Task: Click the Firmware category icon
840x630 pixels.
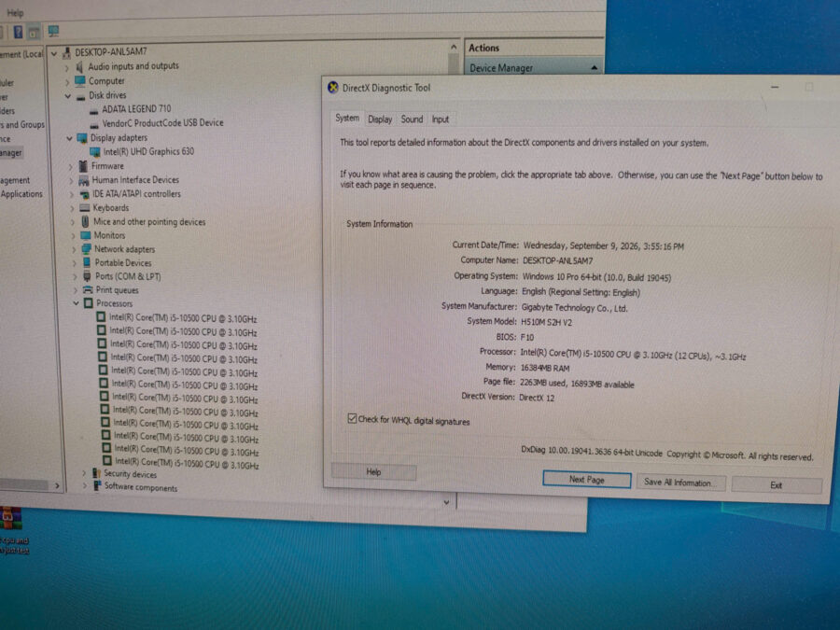Action: (84, 166)
